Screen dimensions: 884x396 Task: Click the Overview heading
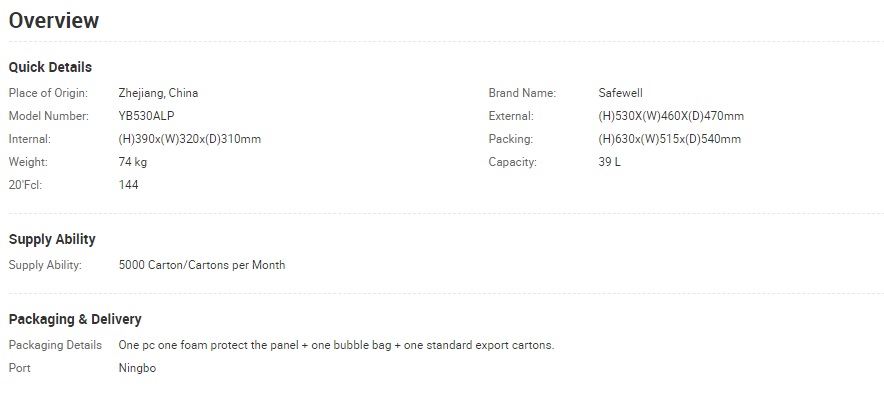tap(54, 20)
